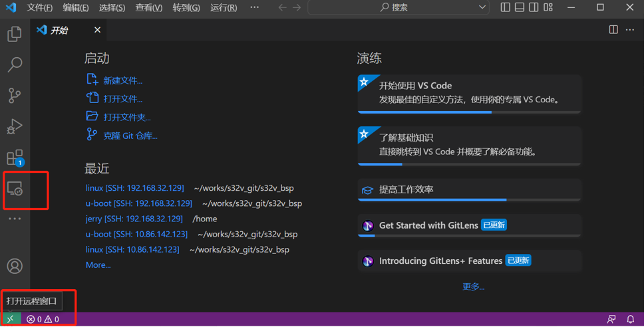Image resolution: width=644 pixels, height=327 pixels.
Task: Open the Explorer view in activity bar
Action: [15, 34]
